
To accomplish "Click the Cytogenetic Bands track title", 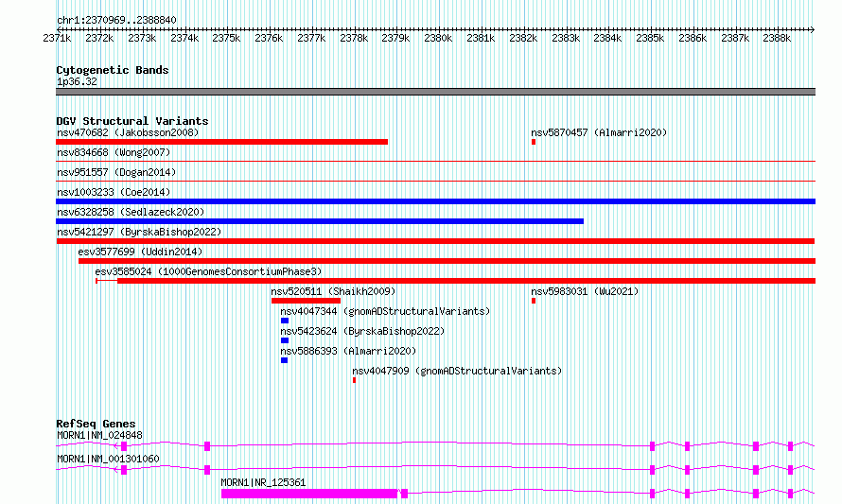I will [x=113, y=70].
